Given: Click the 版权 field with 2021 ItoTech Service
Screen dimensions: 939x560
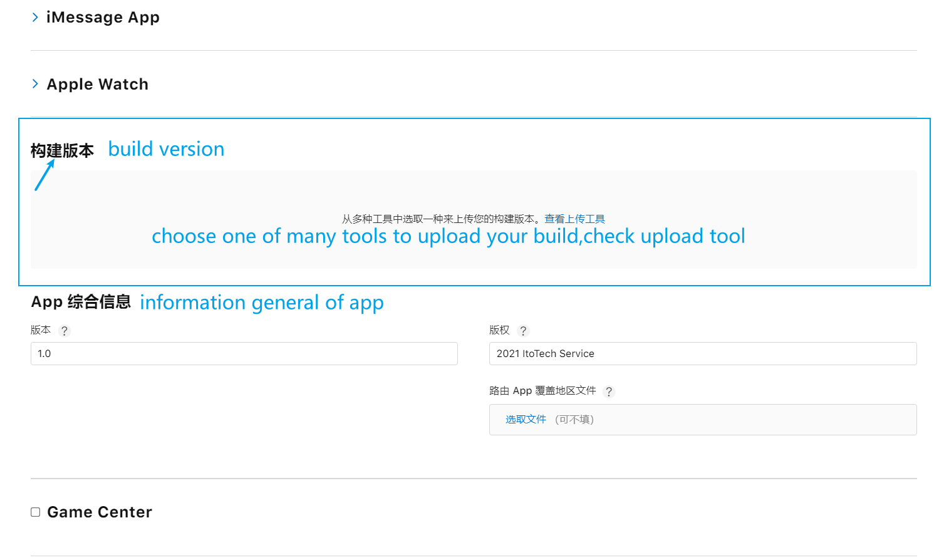Looking at the screenshot, I should (703, 354).
